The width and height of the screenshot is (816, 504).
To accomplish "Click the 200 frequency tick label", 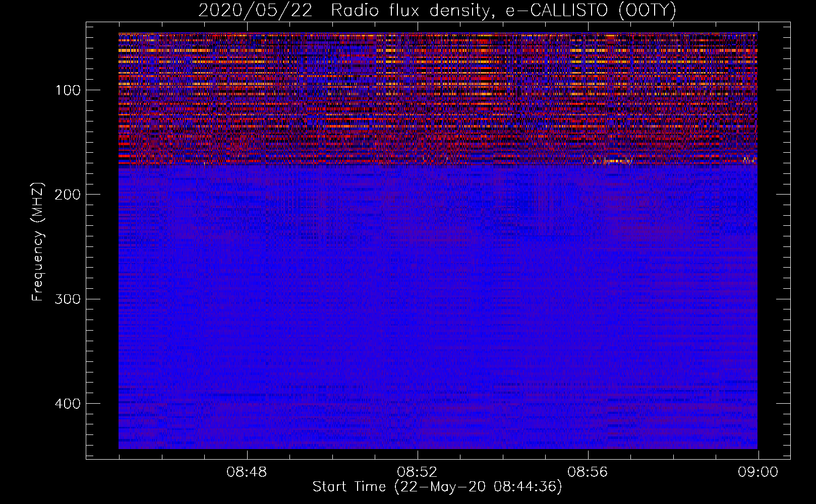I will 68,195.
